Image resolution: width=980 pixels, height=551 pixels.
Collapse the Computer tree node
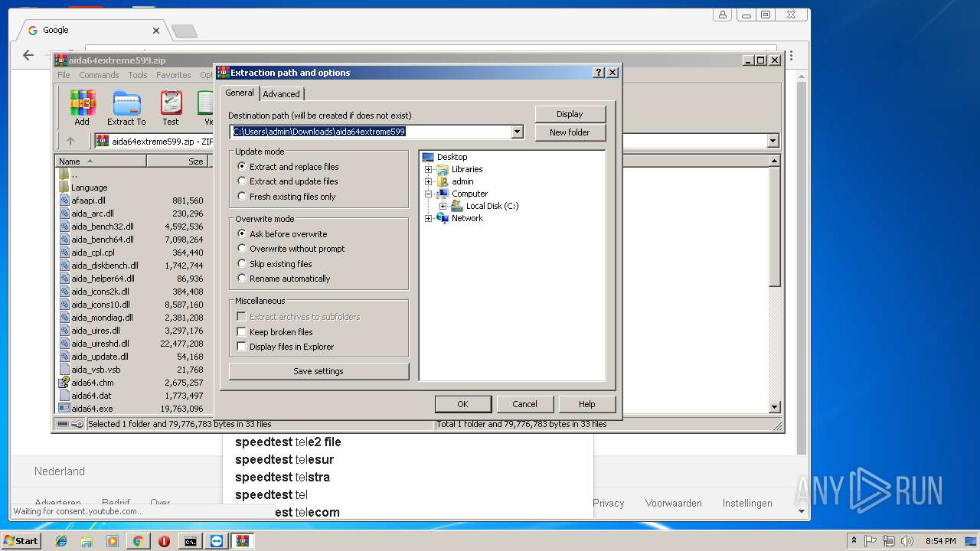point(429,194)
